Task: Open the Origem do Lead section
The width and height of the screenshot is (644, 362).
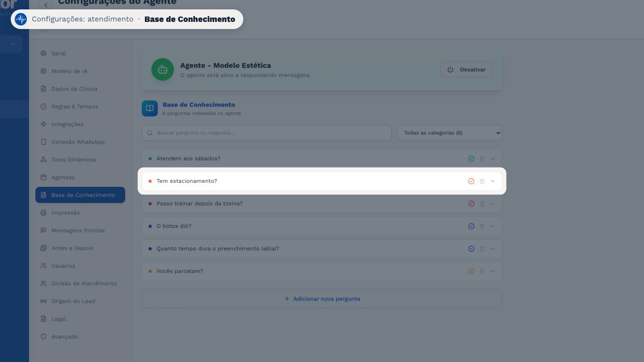Action: 80,301
